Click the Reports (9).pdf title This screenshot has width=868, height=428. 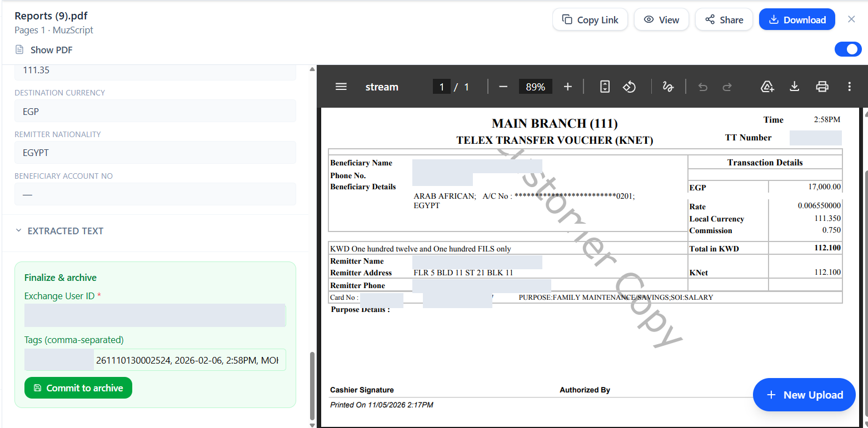[x=51, y=16]
